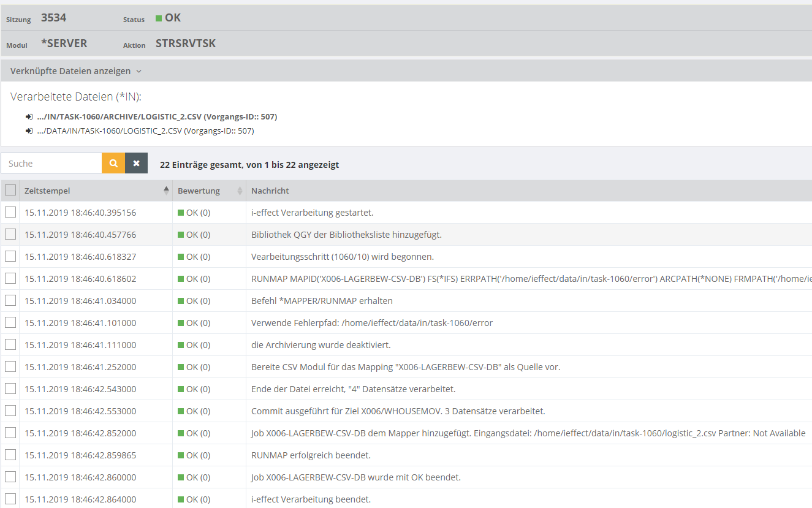Viewport: 812px width, 508px height.
Task: Click the action value STRSRVTSK
Action: (x=186, y=44)
